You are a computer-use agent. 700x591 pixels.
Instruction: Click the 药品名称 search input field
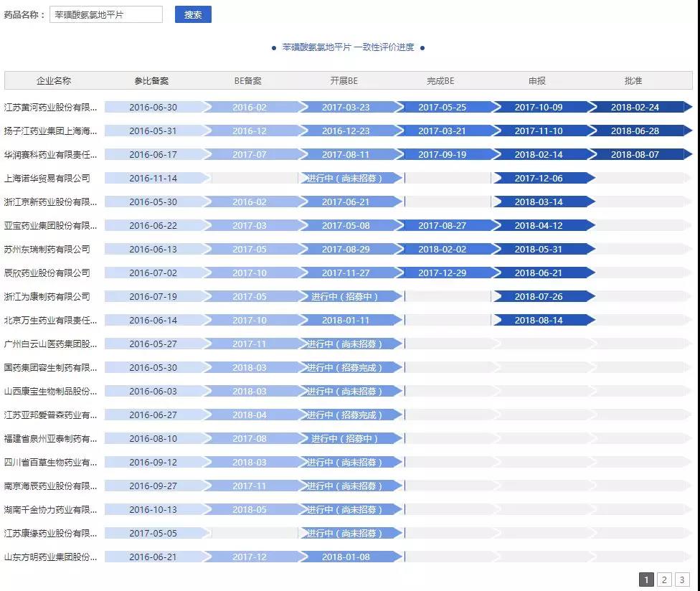click(105, 14)
